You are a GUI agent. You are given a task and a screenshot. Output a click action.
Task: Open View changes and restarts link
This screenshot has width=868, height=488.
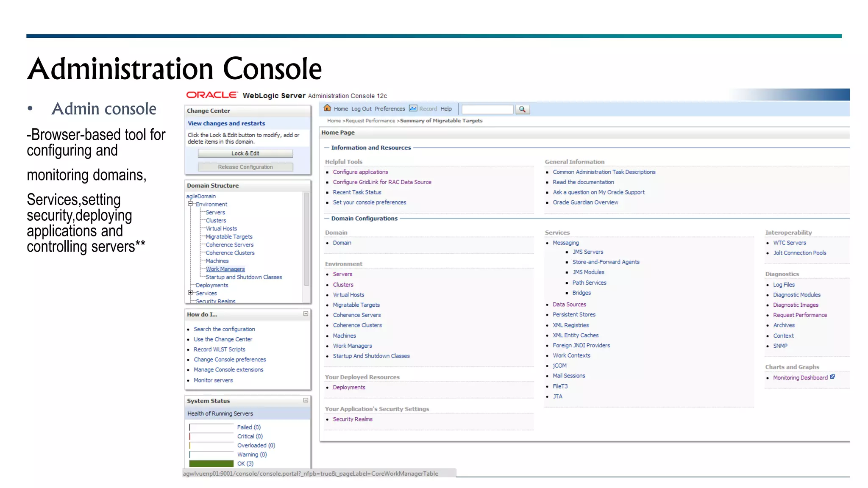coord(226,123)
